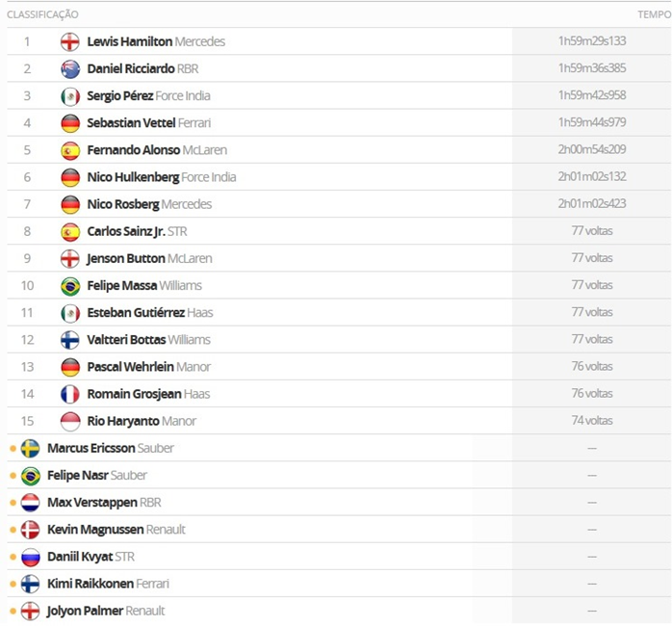Click the Swedish flag next to Marcus Ericsson
This screenshot has width=672, height=626.
tap(30, 448)
